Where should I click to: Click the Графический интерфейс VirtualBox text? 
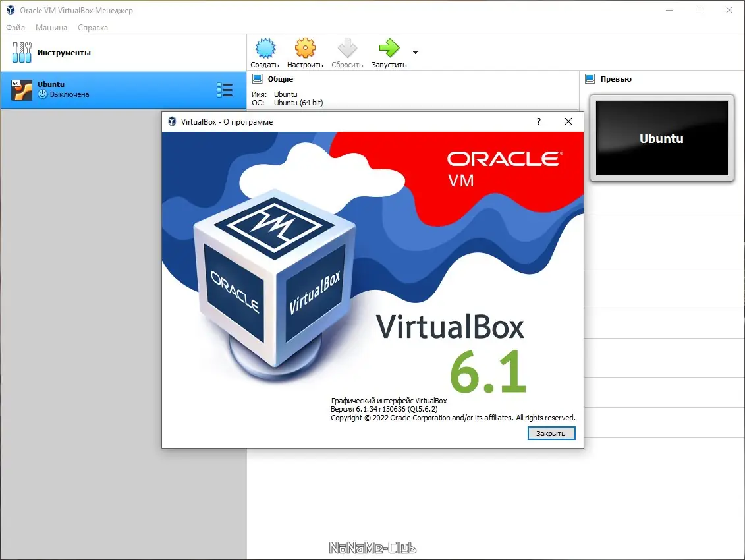[389, 401]
